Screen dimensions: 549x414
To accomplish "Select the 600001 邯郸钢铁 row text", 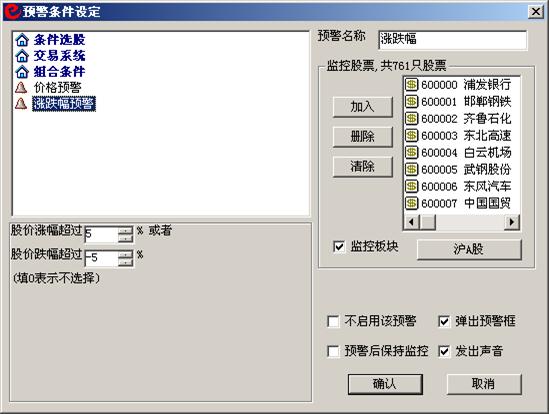I will point(466,102).
